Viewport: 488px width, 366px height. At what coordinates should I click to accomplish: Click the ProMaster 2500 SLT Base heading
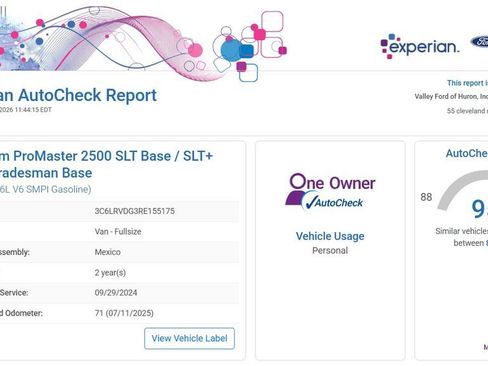(x=107, y=164)
